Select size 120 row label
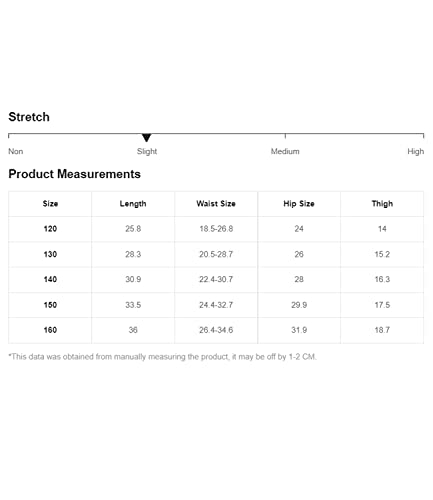This screenshot has height=500, width=433. pos(50,229)
